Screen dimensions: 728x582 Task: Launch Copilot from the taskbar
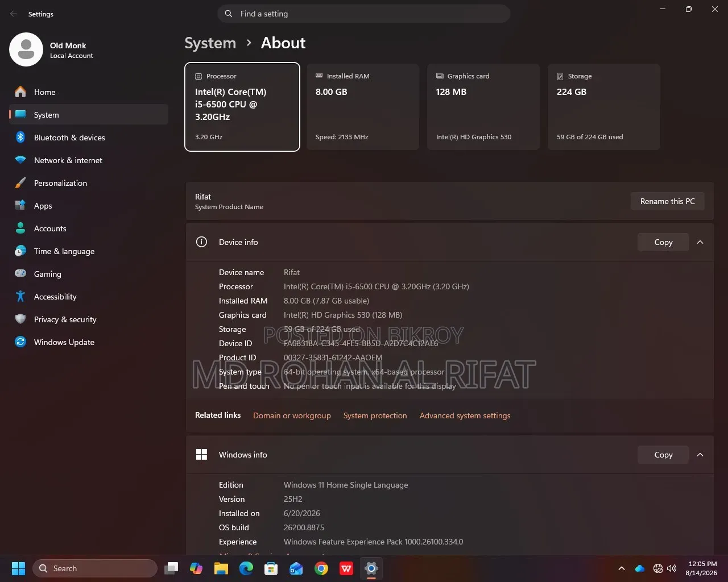pos(196,568)
